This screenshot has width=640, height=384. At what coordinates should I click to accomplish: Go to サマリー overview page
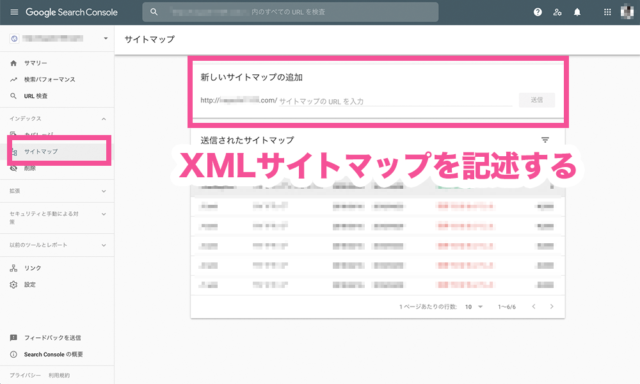(35, 63)
